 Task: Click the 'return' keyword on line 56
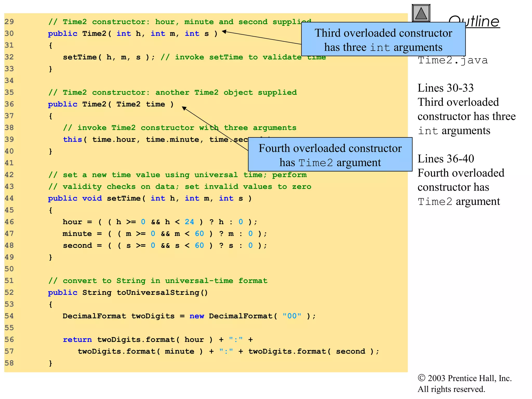click(77, 340)
